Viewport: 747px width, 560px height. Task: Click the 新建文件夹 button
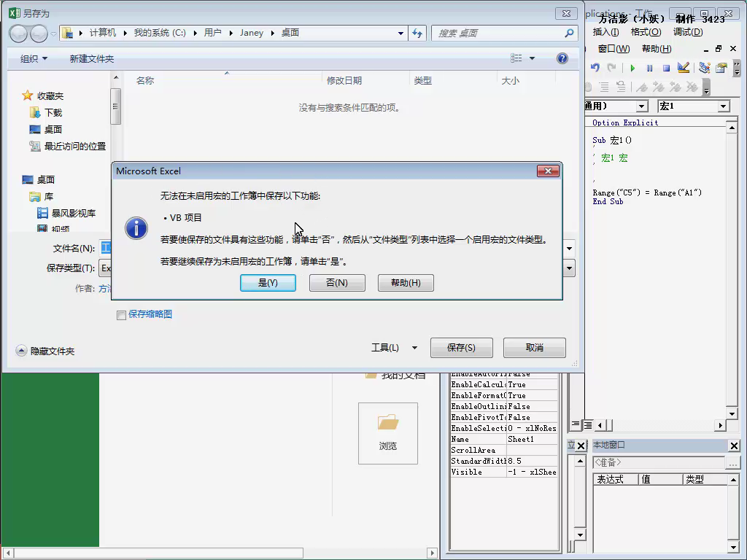(x=91, y=58)
